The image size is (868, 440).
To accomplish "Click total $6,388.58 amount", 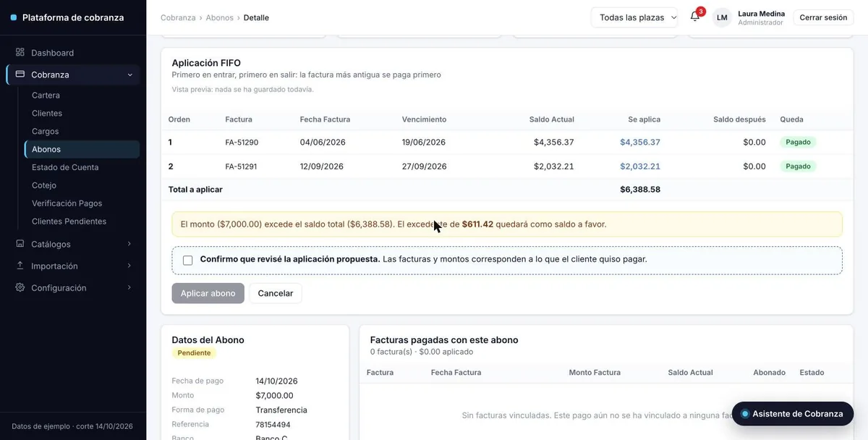I will click(640, 190).
